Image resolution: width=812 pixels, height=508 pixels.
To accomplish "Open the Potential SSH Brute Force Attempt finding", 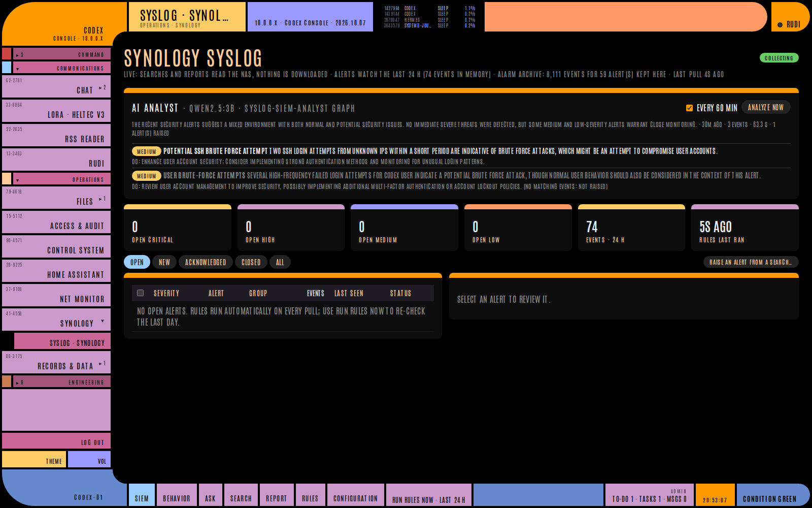I will click(461, 155).
